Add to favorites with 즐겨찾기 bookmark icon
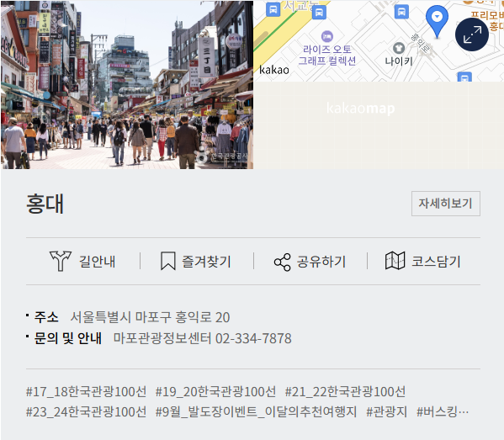Viewport: 504px width, 440px height. [x=167, y=261]
